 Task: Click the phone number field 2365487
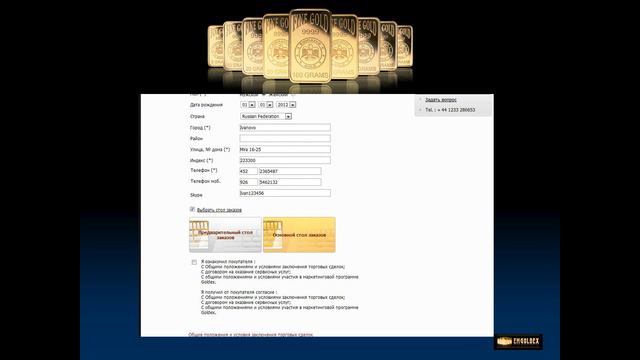(x=290, y=171)
